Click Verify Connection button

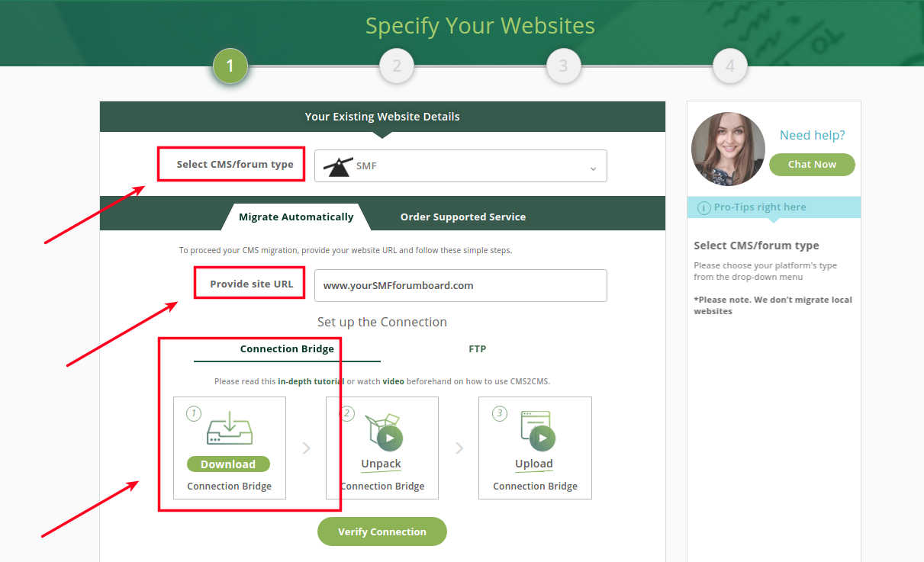pyautogui.click(x=382, y=531)
